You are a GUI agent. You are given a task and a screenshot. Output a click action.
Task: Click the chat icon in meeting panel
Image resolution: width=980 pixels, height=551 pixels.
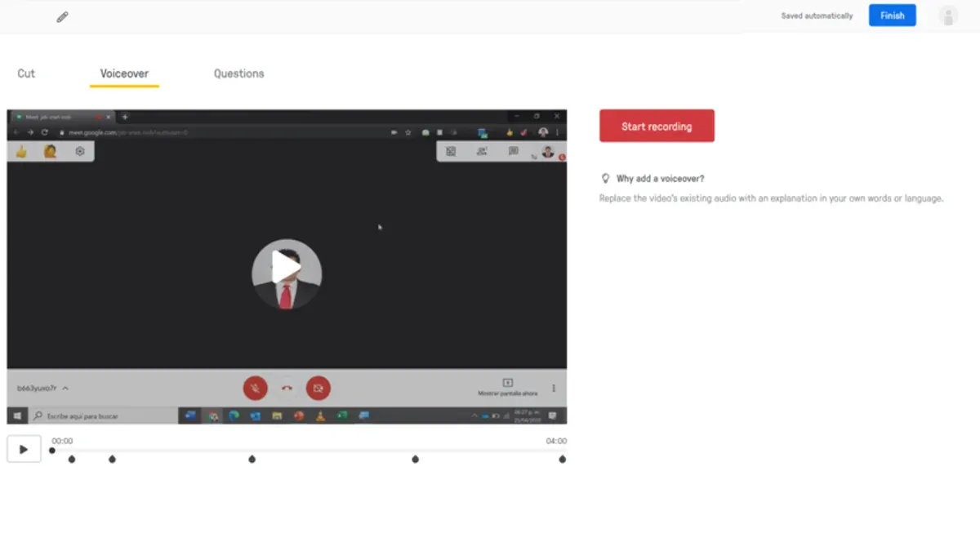point(513,151)
